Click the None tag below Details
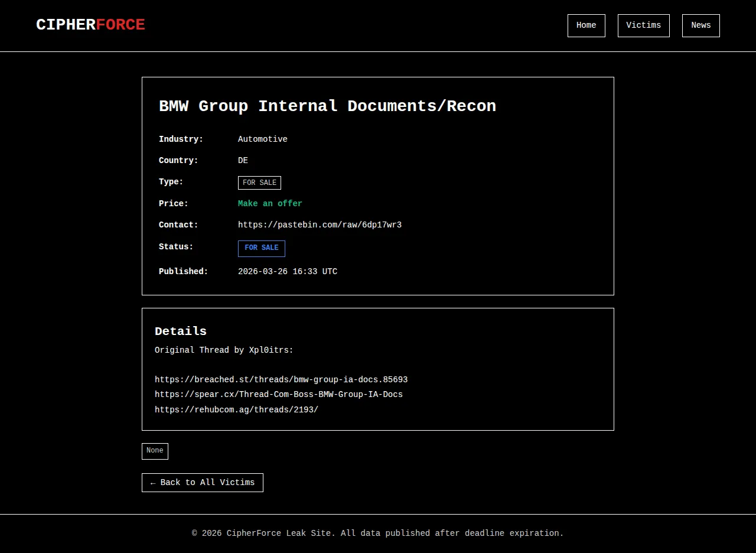Image resolution: width=756 pixels, height=553 pixels. point(155,451)
